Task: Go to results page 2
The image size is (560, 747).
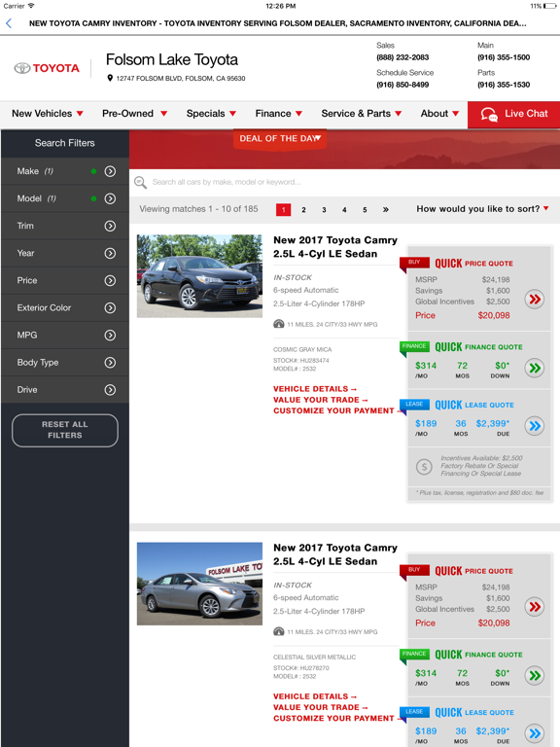Action: (x=303, y=210)
